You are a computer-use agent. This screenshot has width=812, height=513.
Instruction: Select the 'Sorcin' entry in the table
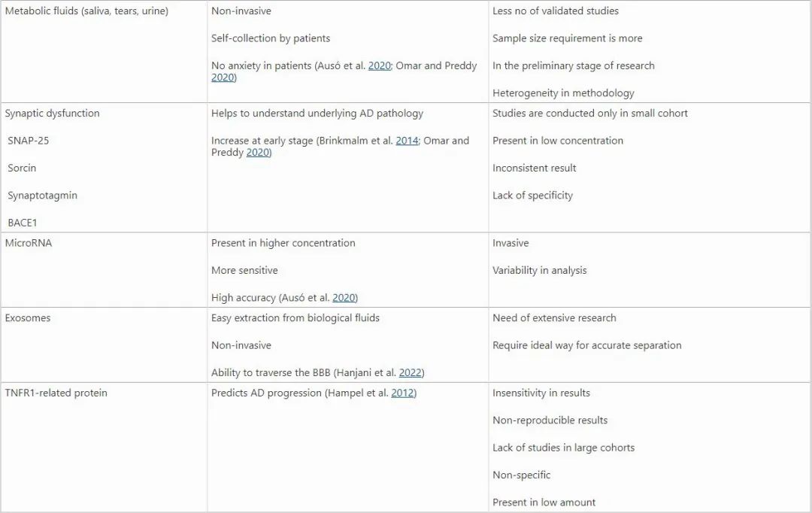click(x=23, y=168)
